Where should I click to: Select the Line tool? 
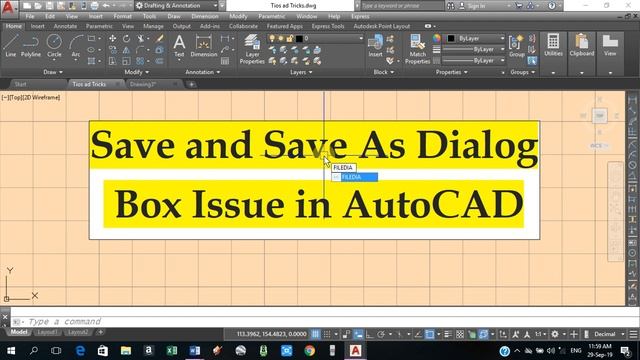click(10, 46)
